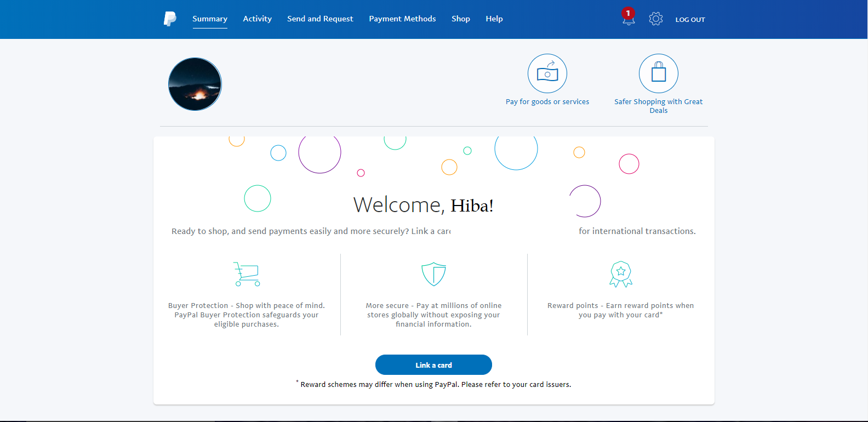Image resolution: width=868 pixels, height=422 pixels.
Task: Click Safer Shopping with Great Deals link
Action: 659,106
